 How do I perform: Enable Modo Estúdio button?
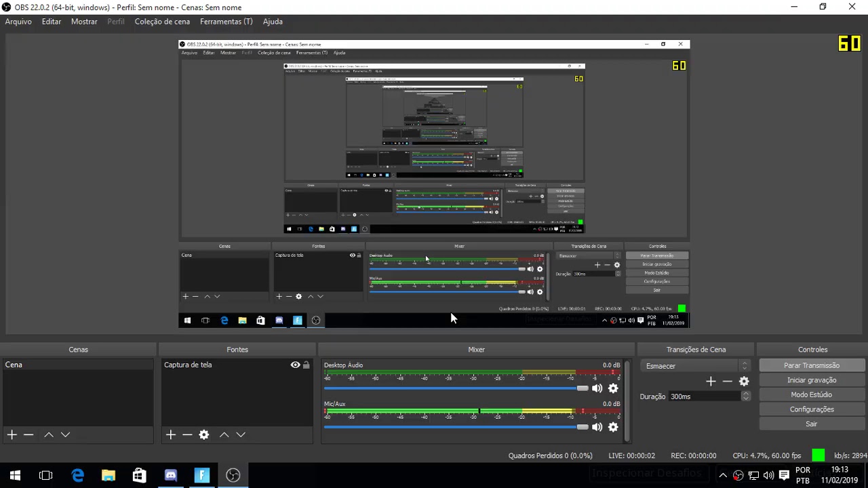click(812, 394)
